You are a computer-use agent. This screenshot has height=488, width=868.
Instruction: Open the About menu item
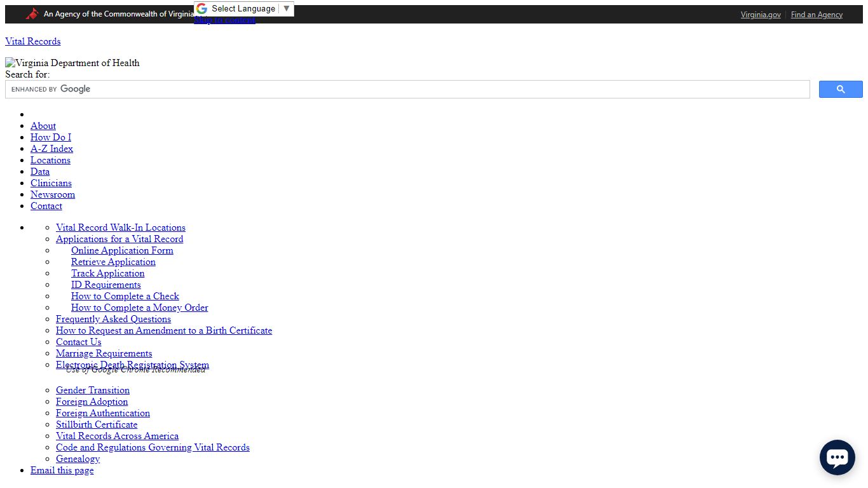[43, 126]
